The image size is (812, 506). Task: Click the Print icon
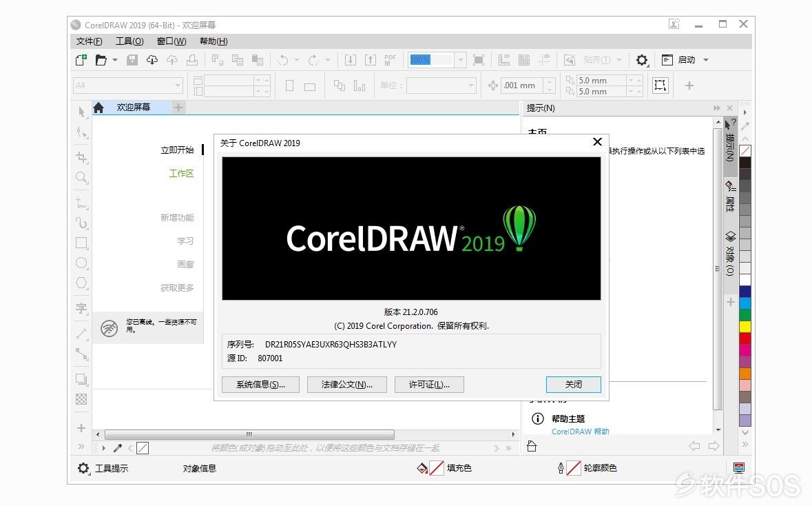click(x=192, y=60)
